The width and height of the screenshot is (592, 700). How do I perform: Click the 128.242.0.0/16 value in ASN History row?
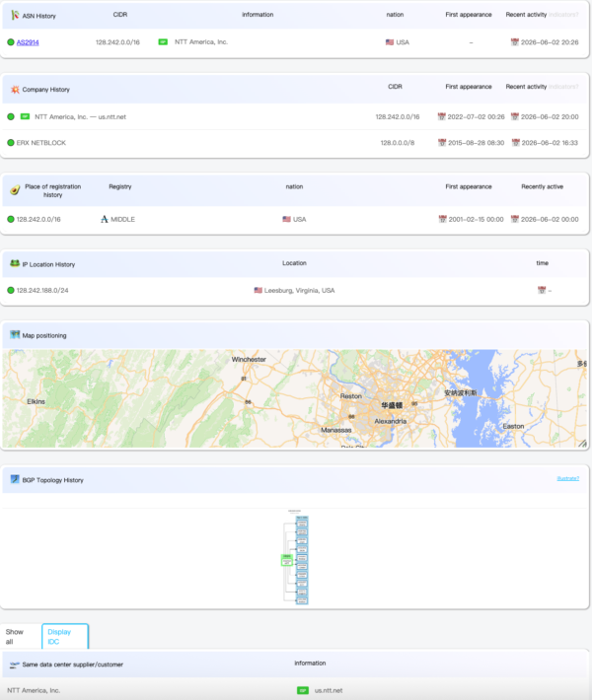pyautogui.click(x=117, y=42)
